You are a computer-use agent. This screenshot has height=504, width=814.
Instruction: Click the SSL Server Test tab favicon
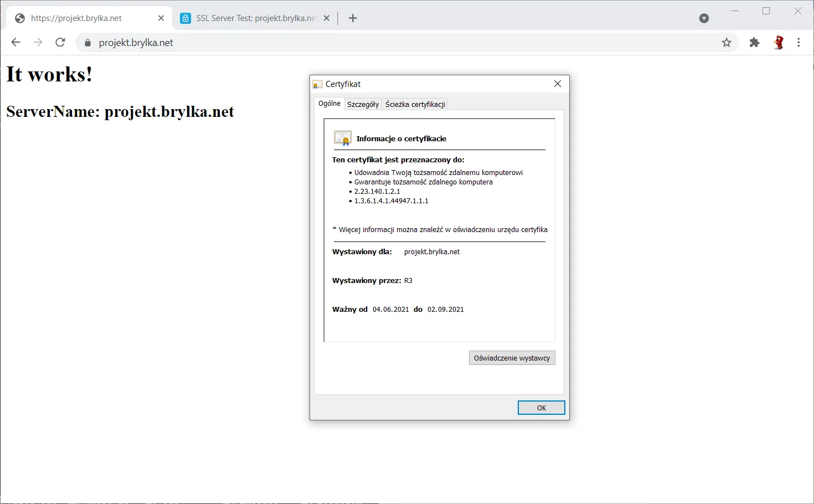coord(186,18)
